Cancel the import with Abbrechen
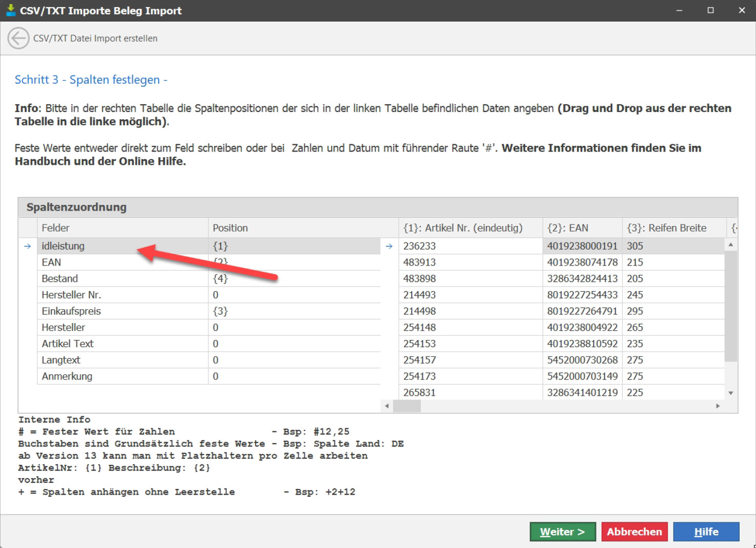This screenshot has width=756, height=548. 634,532
